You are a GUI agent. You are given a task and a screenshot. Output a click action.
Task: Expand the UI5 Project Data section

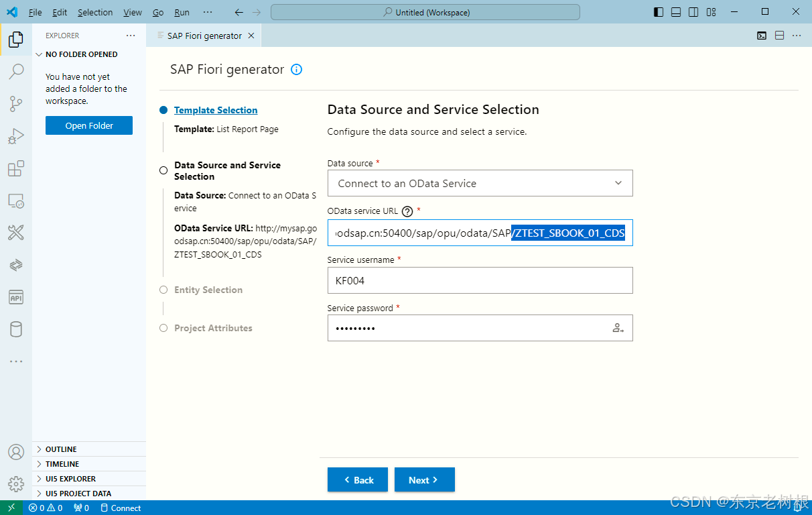click(x=89, y=494)
